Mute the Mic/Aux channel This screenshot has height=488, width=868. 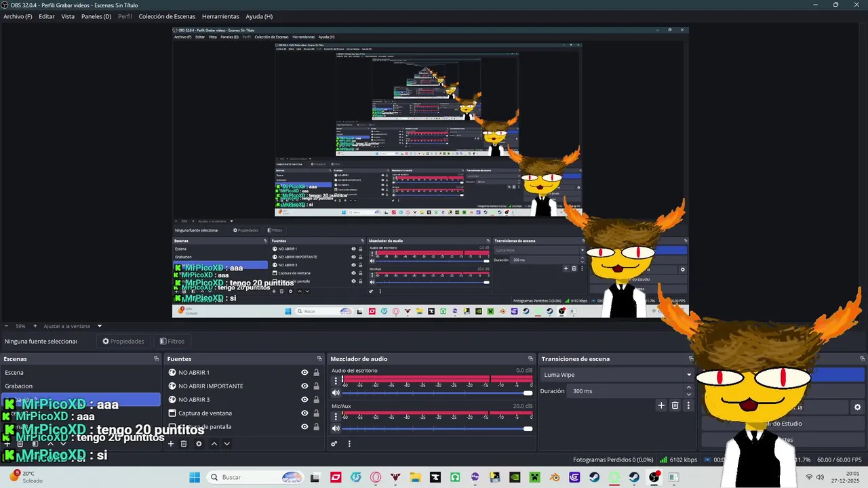coord(336,428)
